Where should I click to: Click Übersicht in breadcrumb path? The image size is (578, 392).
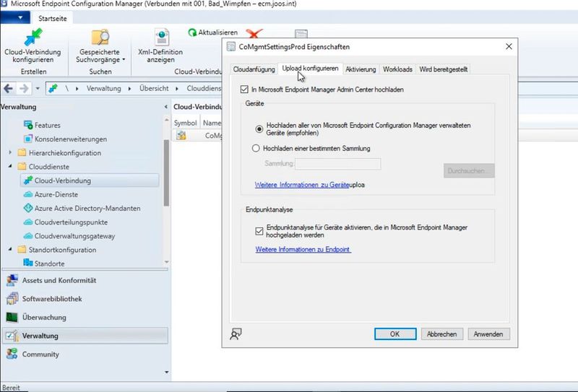(154, 88)
